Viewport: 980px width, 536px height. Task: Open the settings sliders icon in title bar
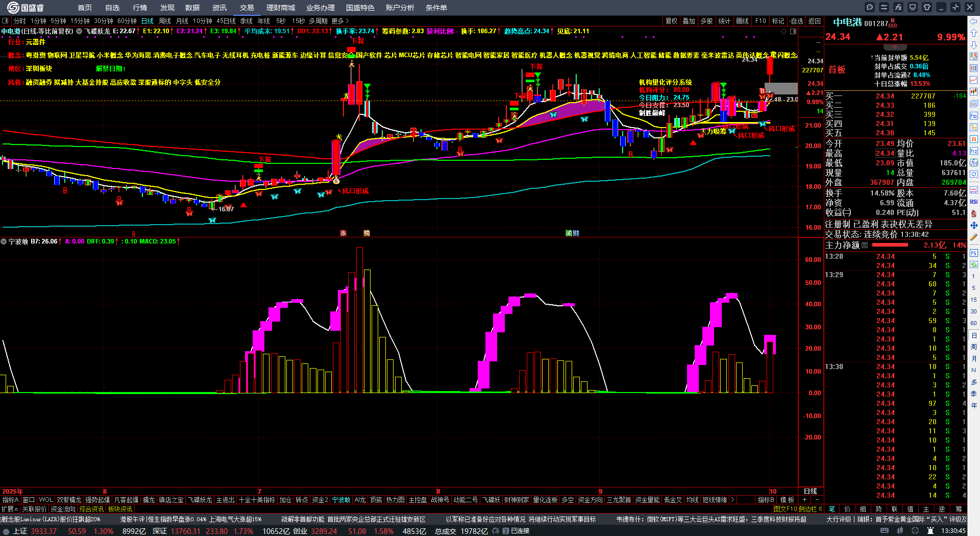point(884,7)
